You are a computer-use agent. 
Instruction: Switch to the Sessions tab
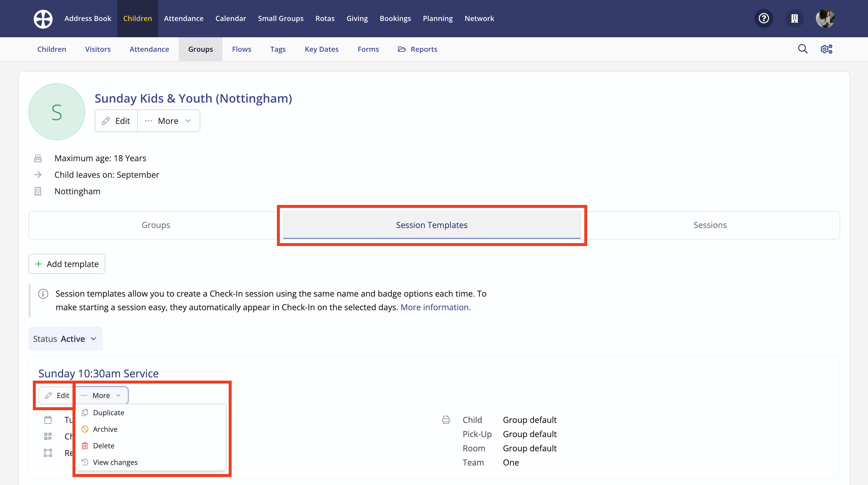[710, 225]
